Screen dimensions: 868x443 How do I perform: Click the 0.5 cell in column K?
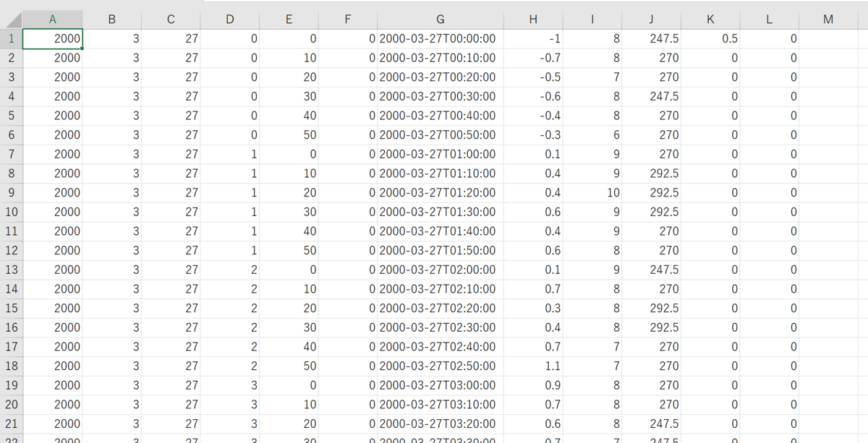click(710, 39)
